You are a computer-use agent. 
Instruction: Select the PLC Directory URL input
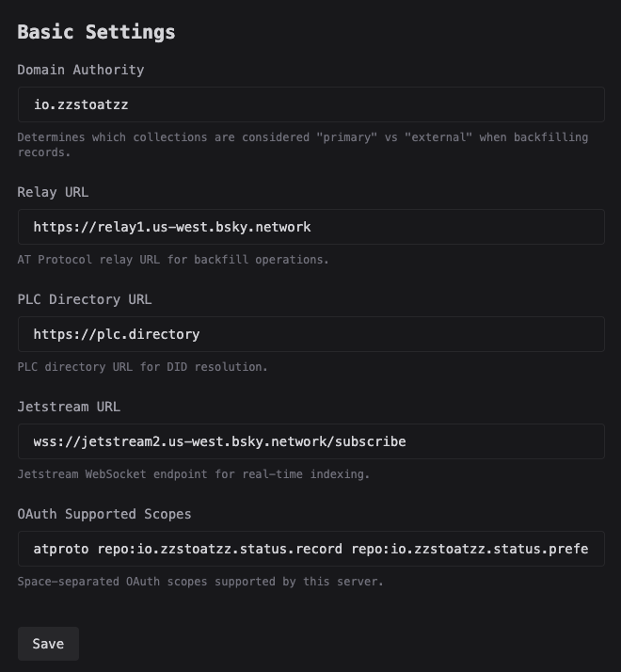[x=310, y=334]
